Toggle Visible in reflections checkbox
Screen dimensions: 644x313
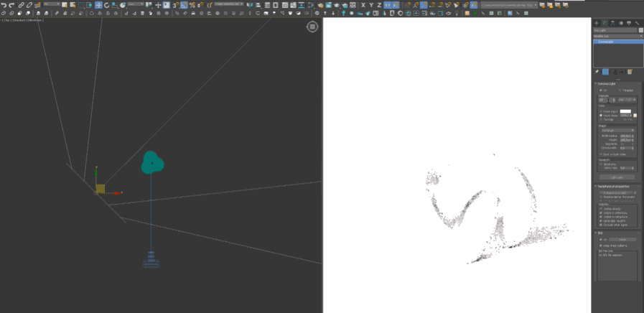[602, 212]
